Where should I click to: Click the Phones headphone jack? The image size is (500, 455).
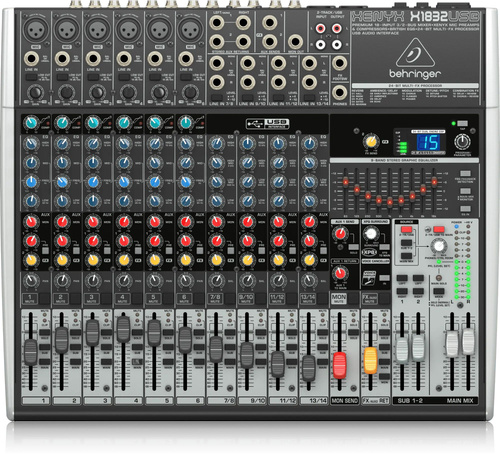coord(339,92)
